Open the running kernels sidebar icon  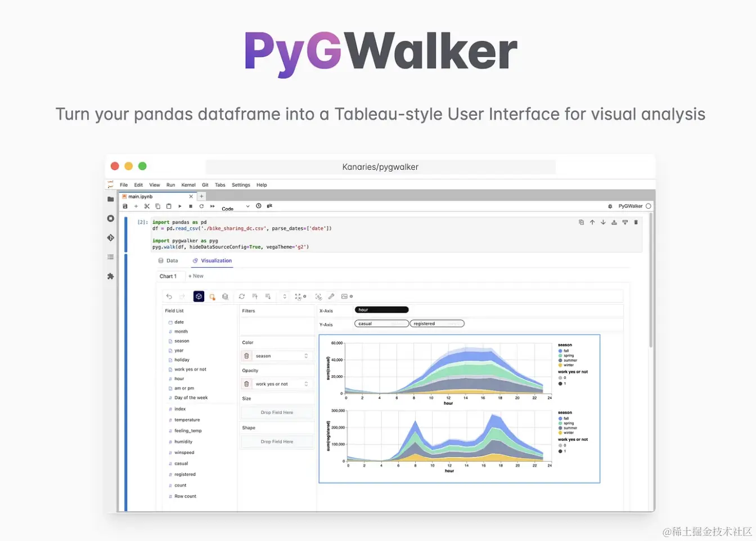110,218
